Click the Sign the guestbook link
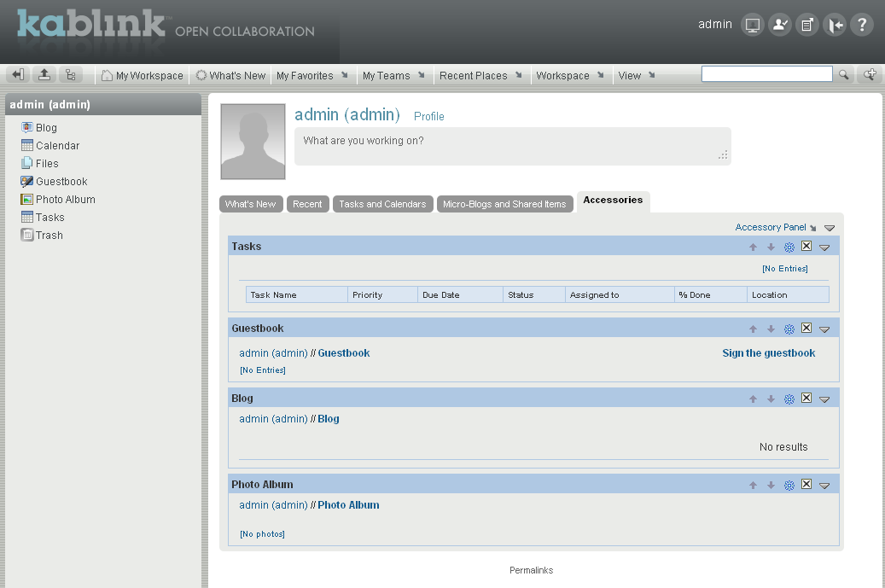 coord(768,352)
